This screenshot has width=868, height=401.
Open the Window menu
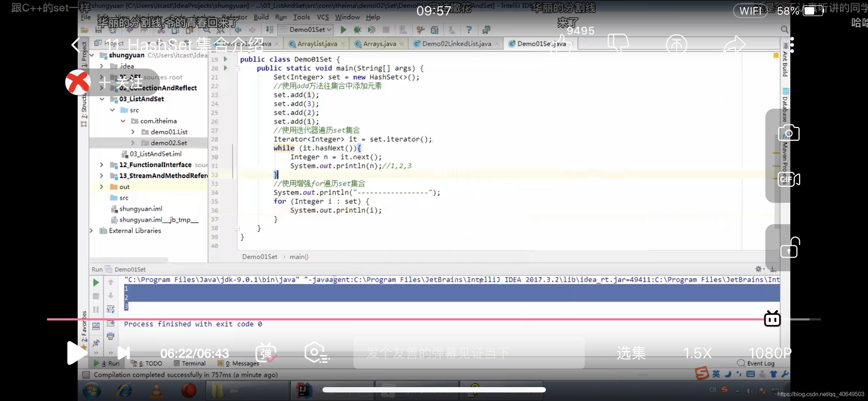pyautogui.click(x=347, y=17)
